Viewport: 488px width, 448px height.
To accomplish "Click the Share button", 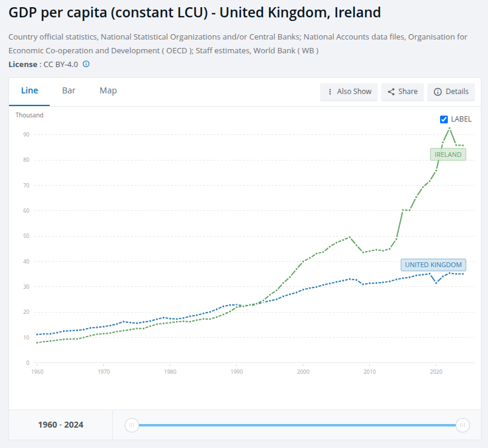I will [x=402, y=92].
